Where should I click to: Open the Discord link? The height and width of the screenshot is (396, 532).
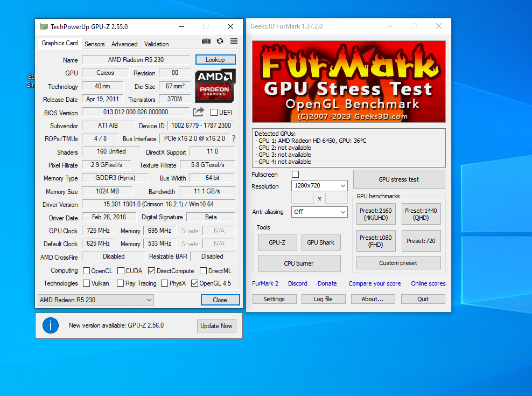298,283
